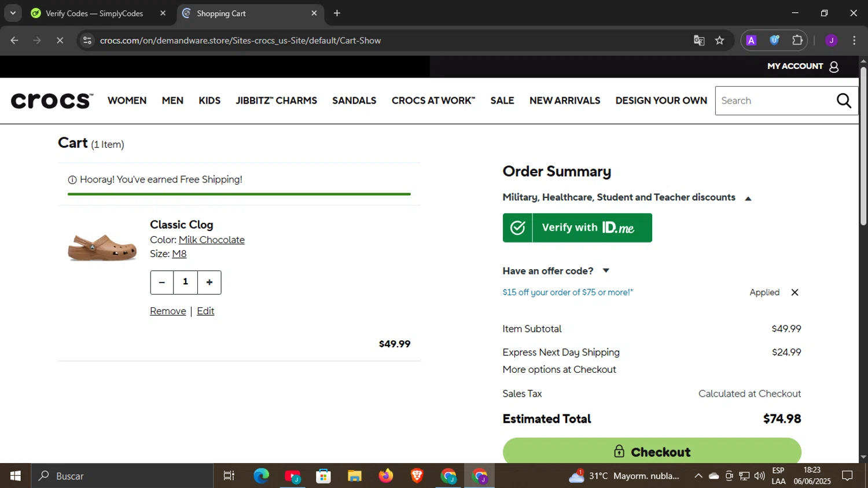The width and height of the screenshot is (868, 488).
Task: Go back with browser back arrow
Action: point(14,41)
